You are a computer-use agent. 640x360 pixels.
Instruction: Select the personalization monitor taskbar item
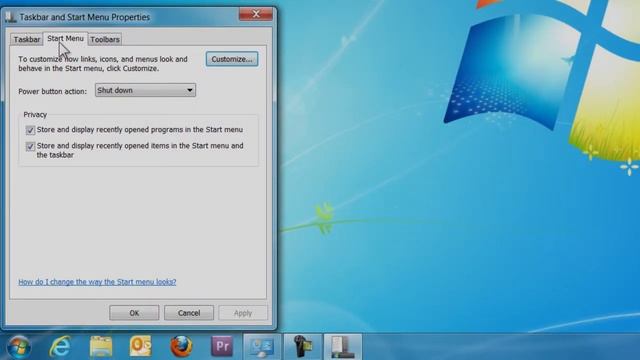pos(262,347)
